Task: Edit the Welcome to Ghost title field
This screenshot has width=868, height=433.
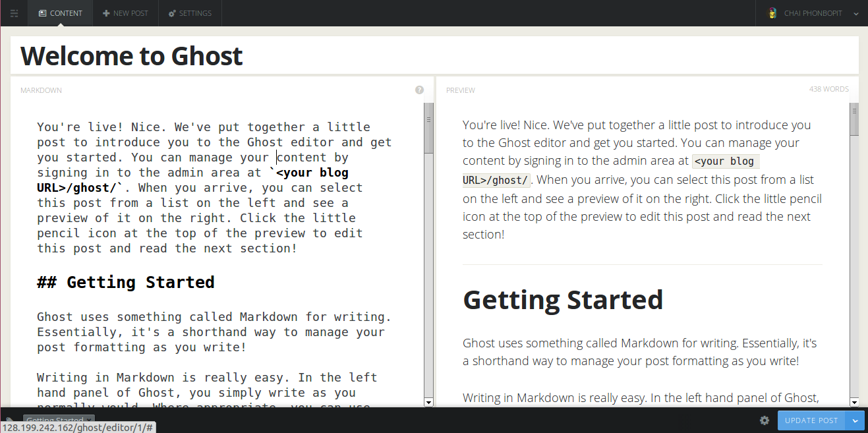Action: click(434, 56)
